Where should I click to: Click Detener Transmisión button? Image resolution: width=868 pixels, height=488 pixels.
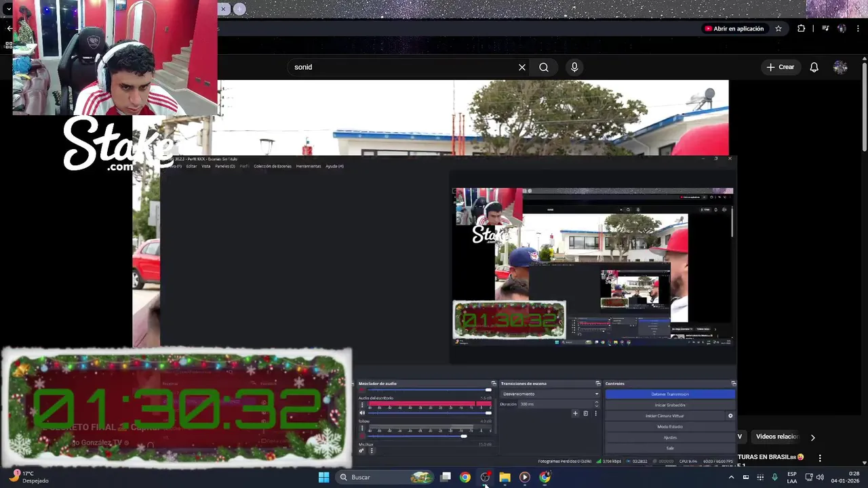coord(670,394)
